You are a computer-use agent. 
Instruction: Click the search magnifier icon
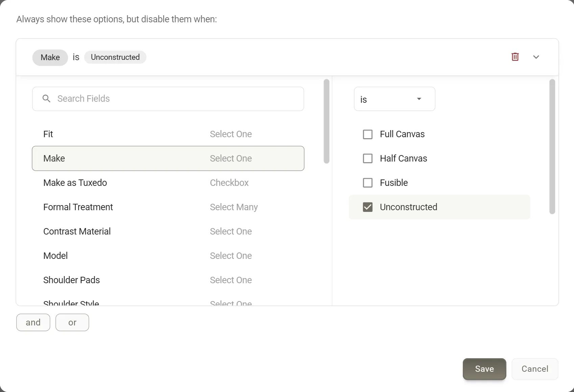pos(46,98)
